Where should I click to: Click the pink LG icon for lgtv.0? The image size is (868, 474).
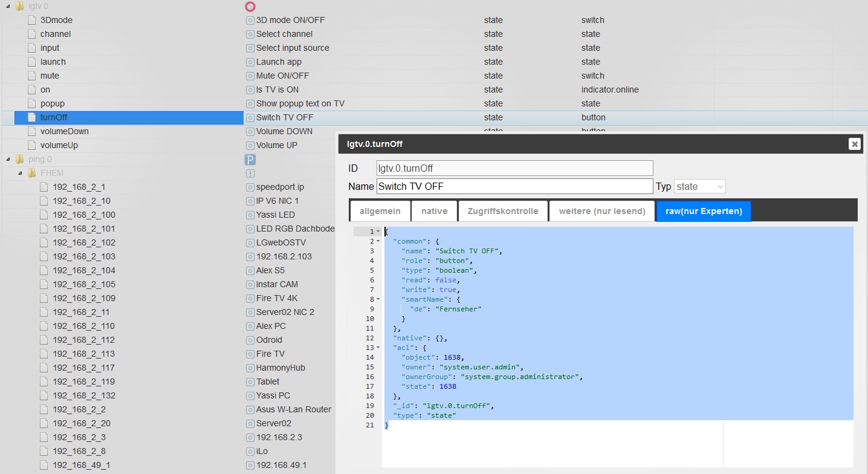(250, 7)
